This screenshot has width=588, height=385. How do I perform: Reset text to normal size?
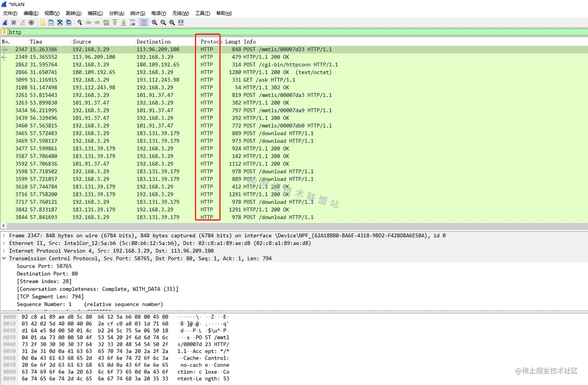(172, 23)
